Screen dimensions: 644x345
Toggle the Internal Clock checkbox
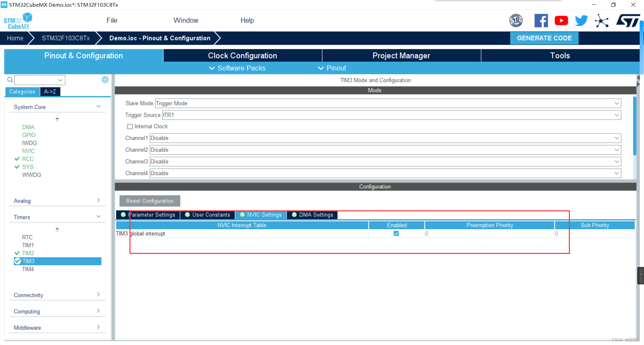130,127
